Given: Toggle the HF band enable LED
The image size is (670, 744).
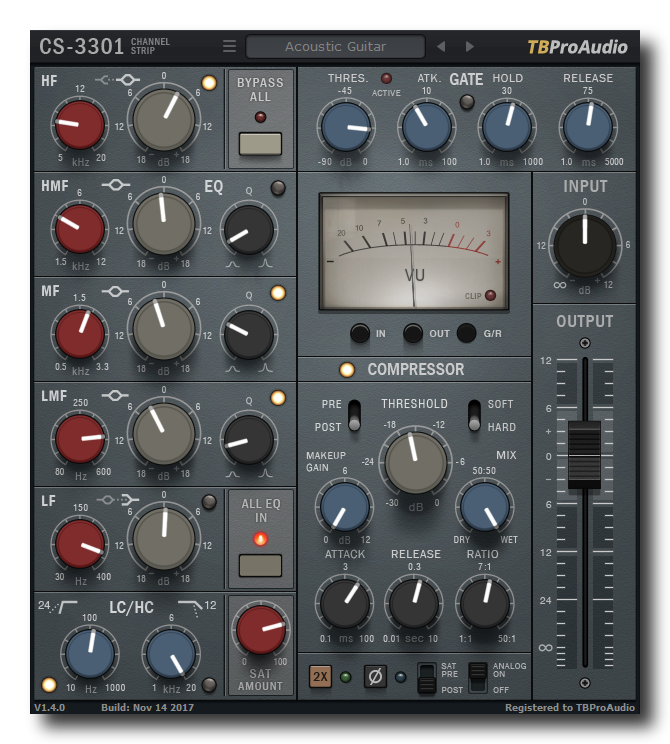Looking at the screenshot, I should coord(209,83).
